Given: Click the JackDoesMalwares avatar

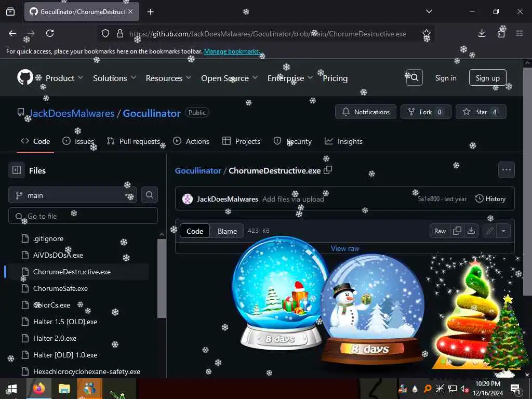Looking at the screenshot, I should pyautogui.click(x=187, y=199).
